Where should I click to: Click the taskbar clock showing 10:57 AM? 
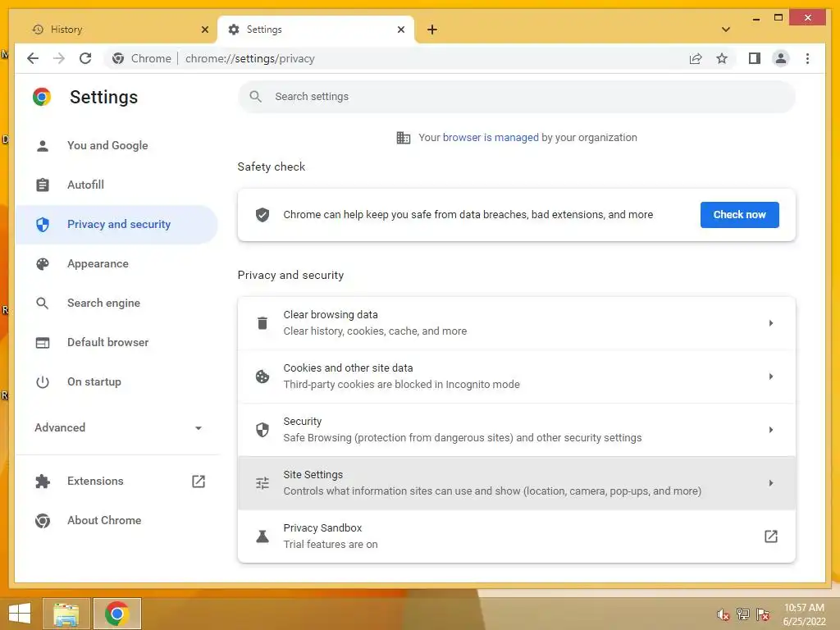(804, 614)
